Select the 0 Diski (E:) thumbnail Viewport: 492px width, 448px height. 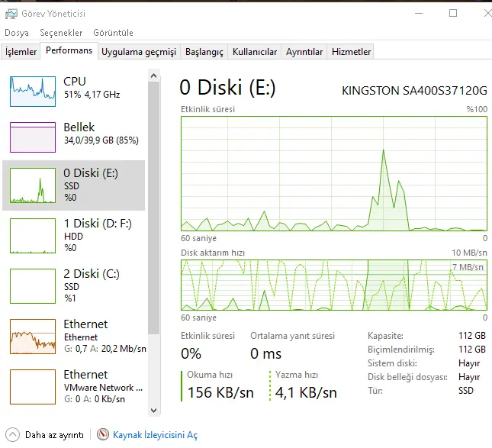(33, 185)
